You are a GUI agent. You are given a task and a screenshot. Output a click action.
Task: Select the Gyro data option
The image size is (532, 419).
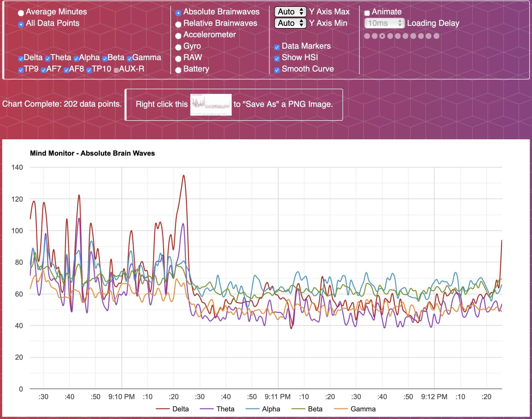point(178,47)
